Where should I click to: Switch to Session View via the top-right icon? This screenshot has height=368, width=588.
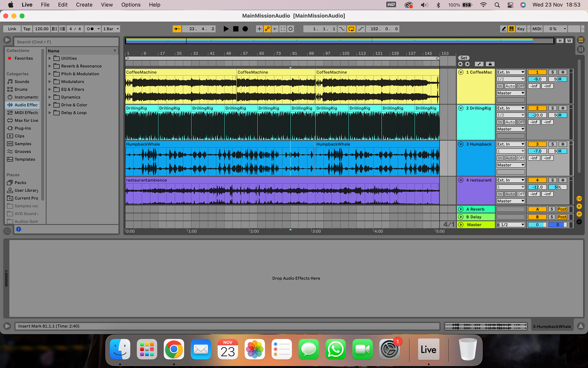click(x=581, y=49)
